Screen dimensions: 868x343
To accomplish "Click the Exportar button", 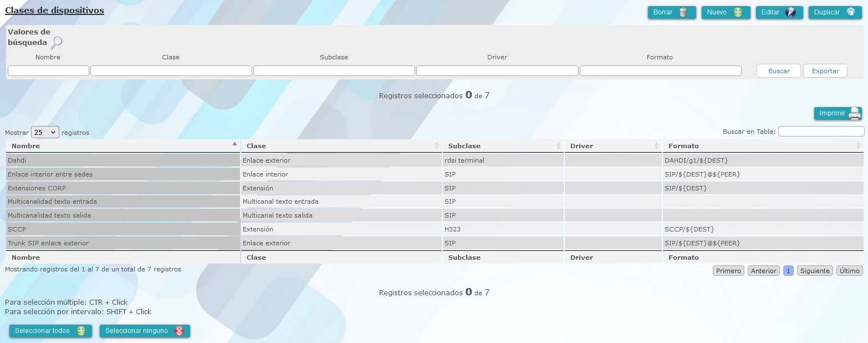I will pos(825,71).
